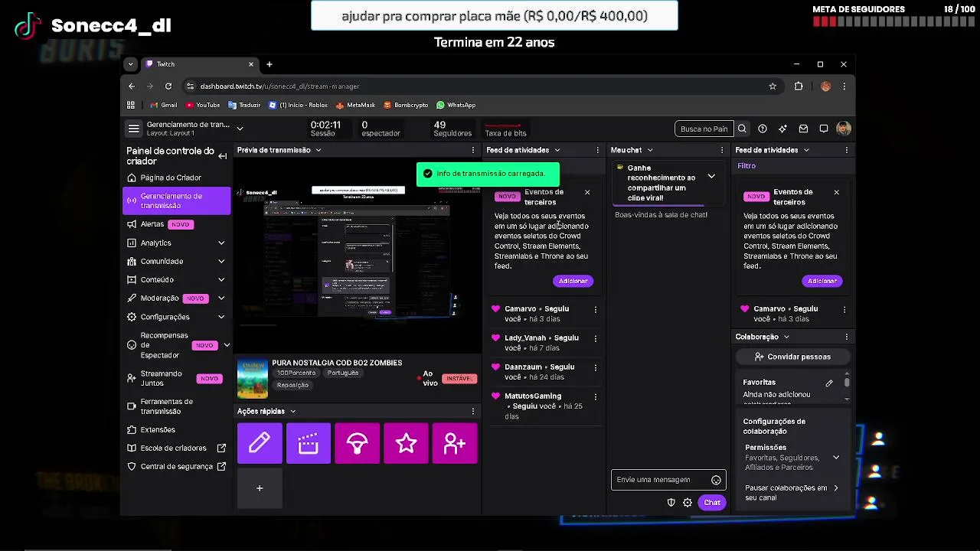Image resolution: width=980 pixels, height=551 pixels.
Task: Expand the Permissões collaboration setting
Action: click(836, 458)
